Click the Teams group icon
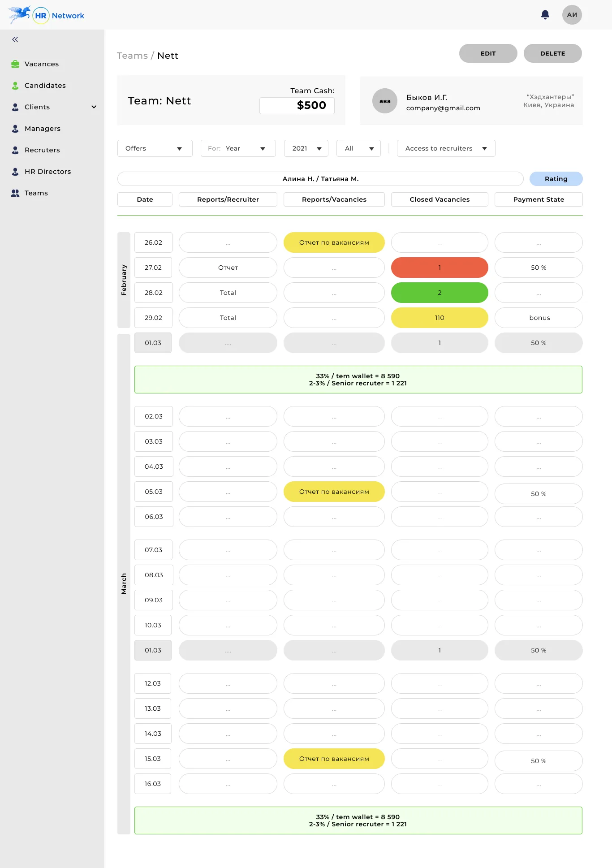 click(x=15, y=193)
